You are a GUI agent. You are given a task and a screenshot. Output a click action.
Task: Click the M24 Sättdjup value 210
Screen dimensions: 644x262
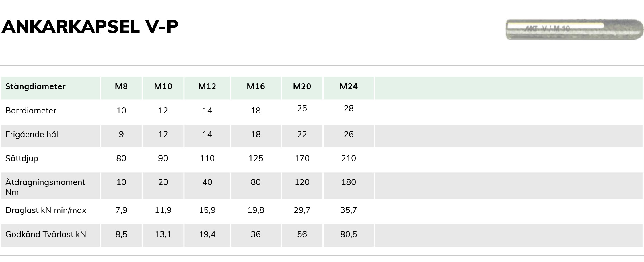click(349, 158)
